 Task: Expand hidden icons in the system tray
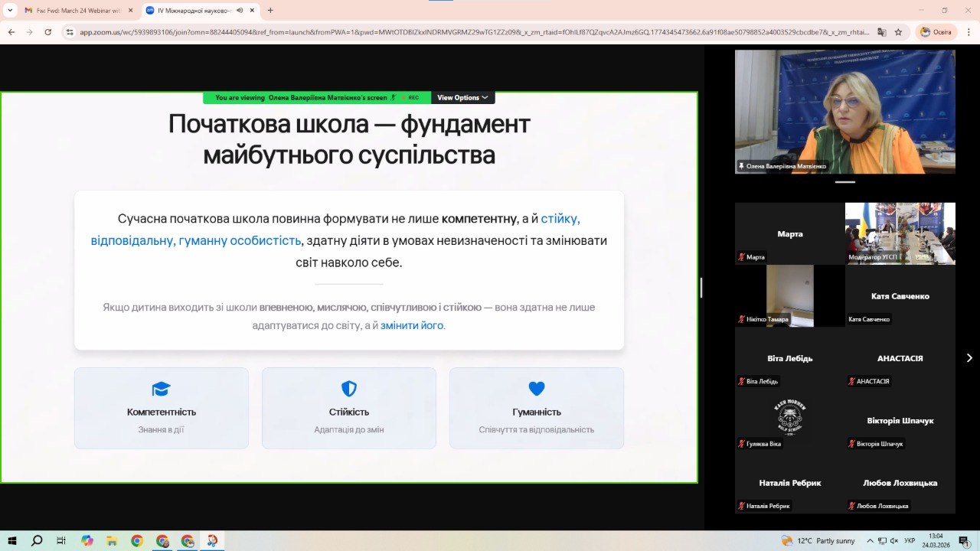coord(871,540)
